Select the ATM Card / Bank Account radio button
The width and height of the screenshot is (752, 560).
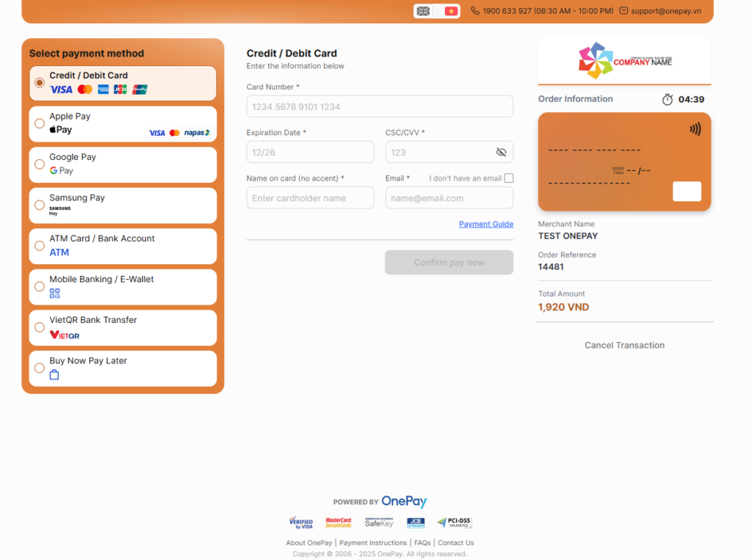(x=40, y=247)
